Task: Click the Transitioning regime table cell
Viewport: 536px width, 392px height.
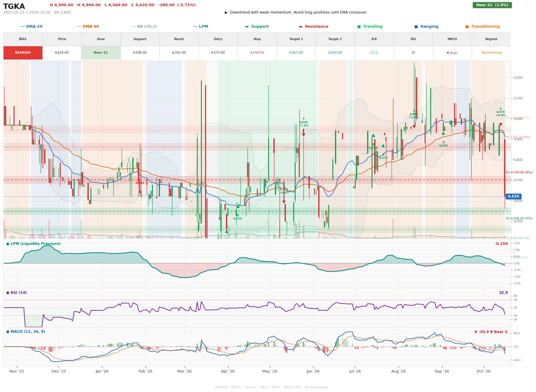Action: coord(491,53)
